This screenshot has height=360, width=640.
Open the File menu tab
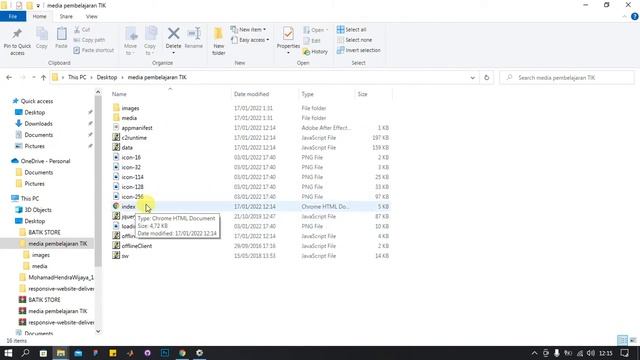[13, 16]
